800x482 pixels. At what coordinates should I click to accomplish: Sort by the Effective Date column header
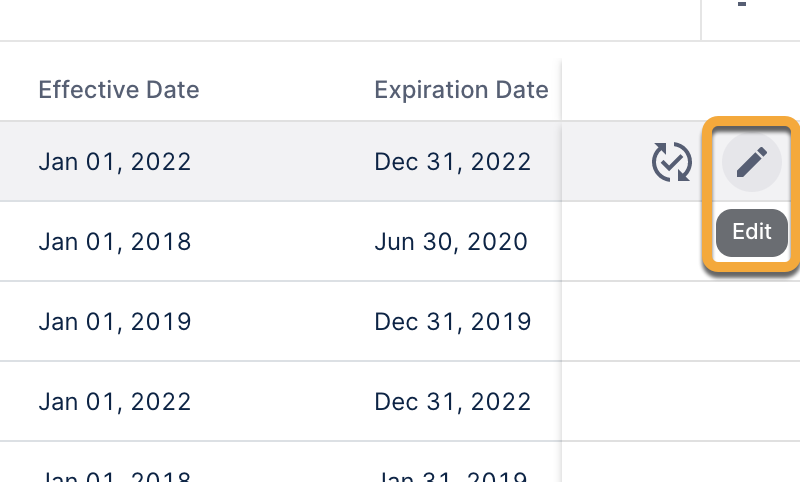[119, 90]
